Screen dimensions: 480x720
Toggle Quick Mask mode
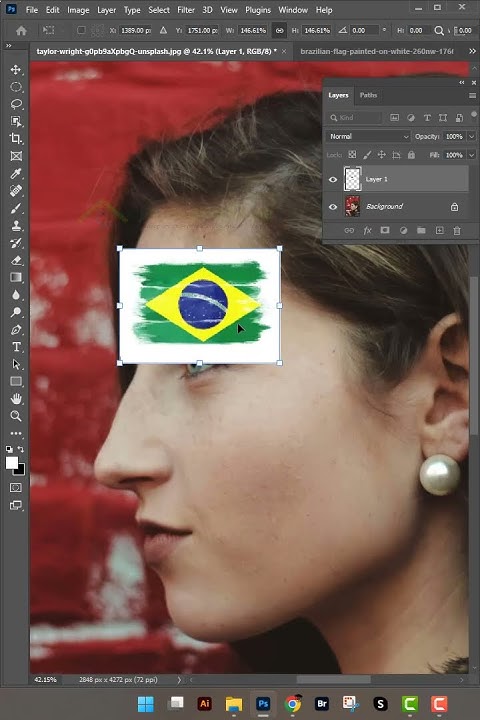click(x=16, y=488)
